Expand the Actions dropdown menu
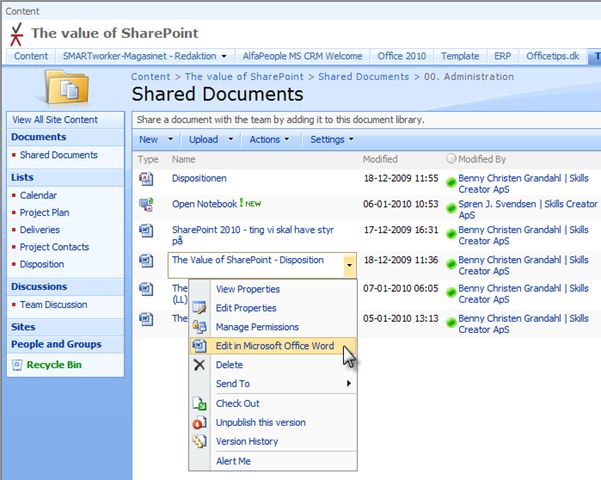601x480 pixels. click(269, 140)
